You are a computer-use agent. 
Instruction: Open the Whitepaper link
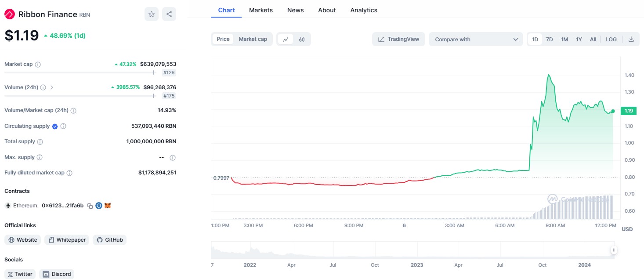[67, 240]
